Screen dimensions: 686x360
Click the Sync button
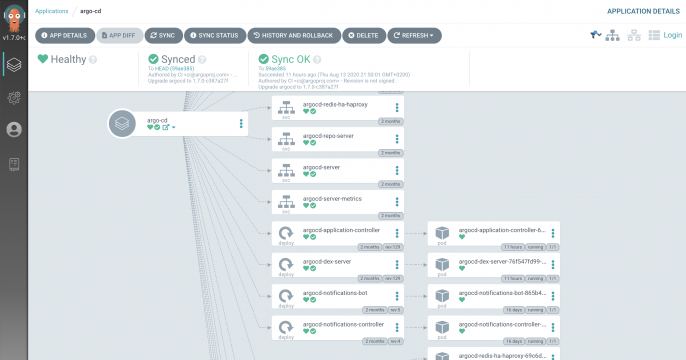click(x=164, y=35)
